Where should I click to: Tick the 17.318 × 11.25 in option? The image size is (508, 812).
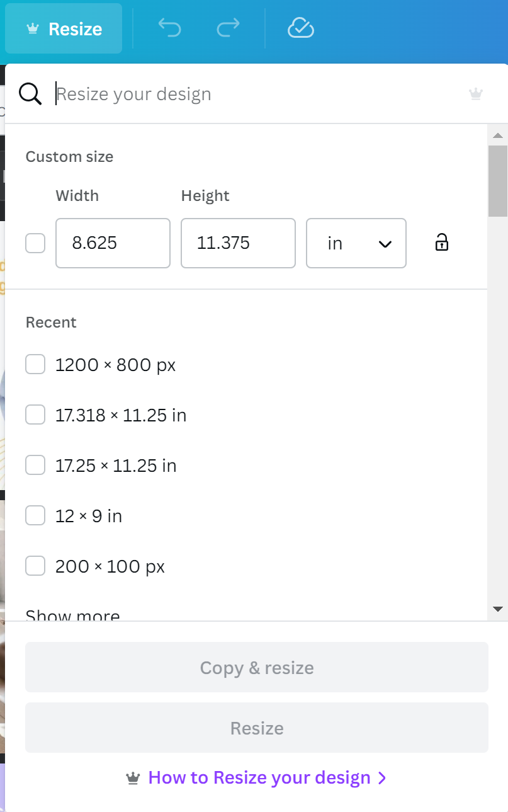pyautogui.click(x=35, y=415)
